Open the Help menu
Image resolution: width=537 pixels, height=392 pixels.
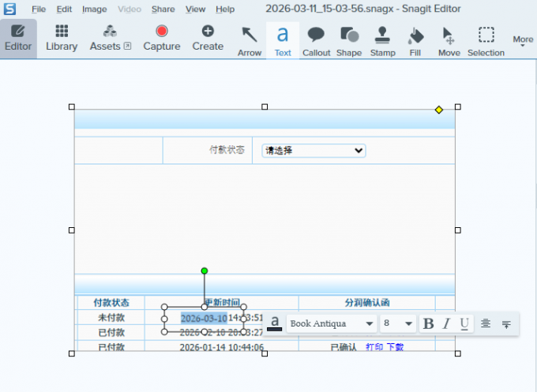pos(225,9)
